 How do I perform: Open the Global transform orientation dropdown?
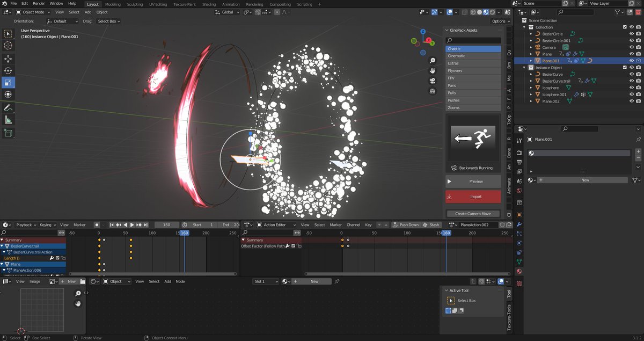point(228,12)
